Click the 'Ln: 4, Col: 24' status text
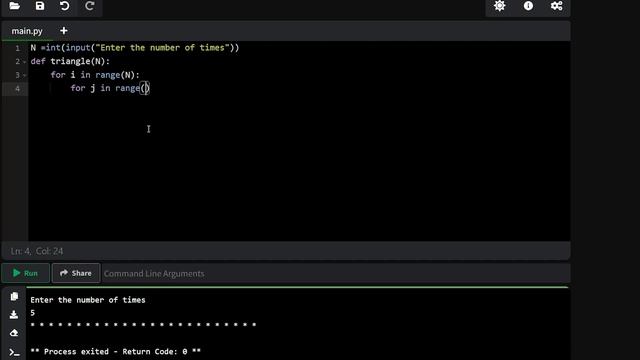Screen dimensions: 640x360 [x=37, y=251]
